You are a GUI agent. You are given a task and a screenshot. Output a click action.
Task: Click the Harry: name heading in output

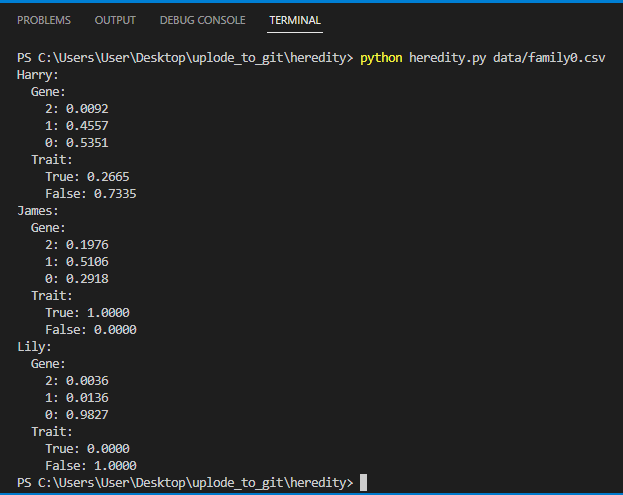[x=38, y=75]
